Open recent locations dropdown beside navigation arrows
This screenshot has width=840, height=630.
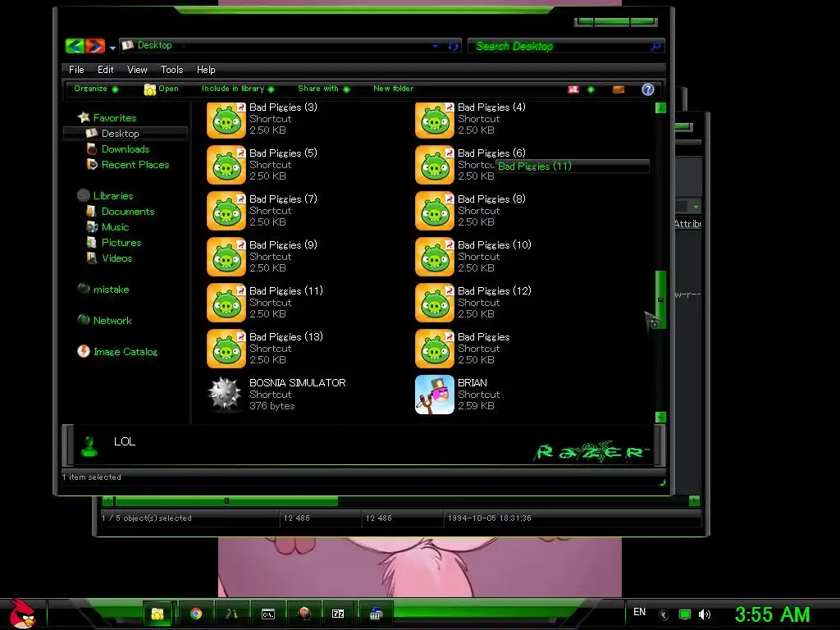point(112,48)
